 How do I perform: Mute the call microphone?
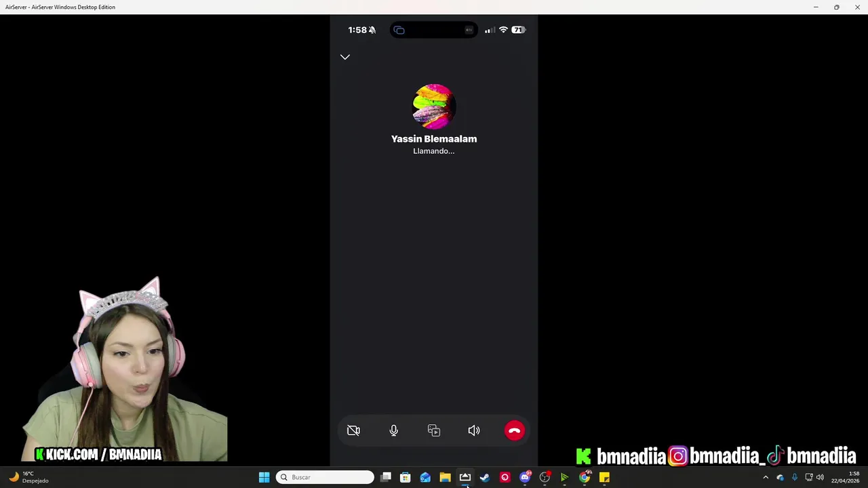tap(393, 430)
